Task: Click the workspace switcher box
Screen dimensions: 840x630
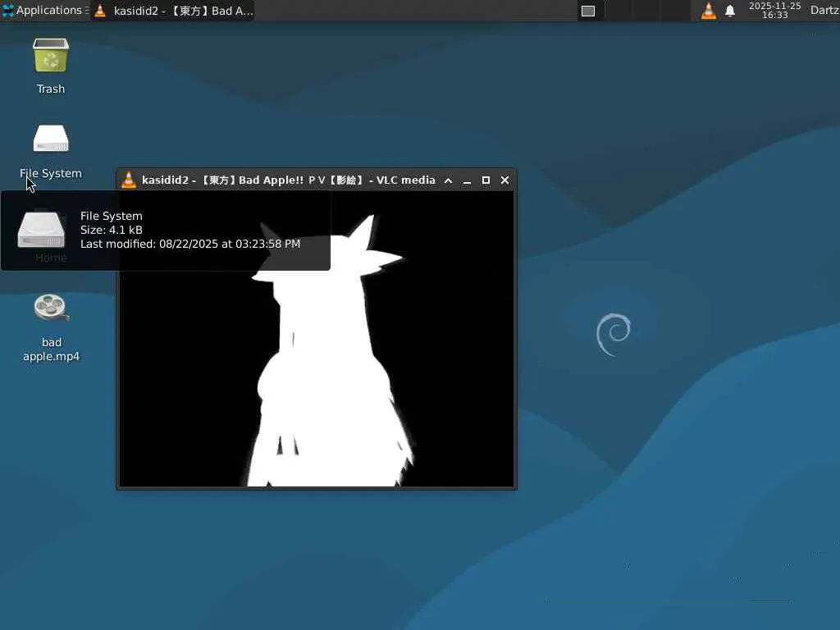Action: (x=588, y=11)
